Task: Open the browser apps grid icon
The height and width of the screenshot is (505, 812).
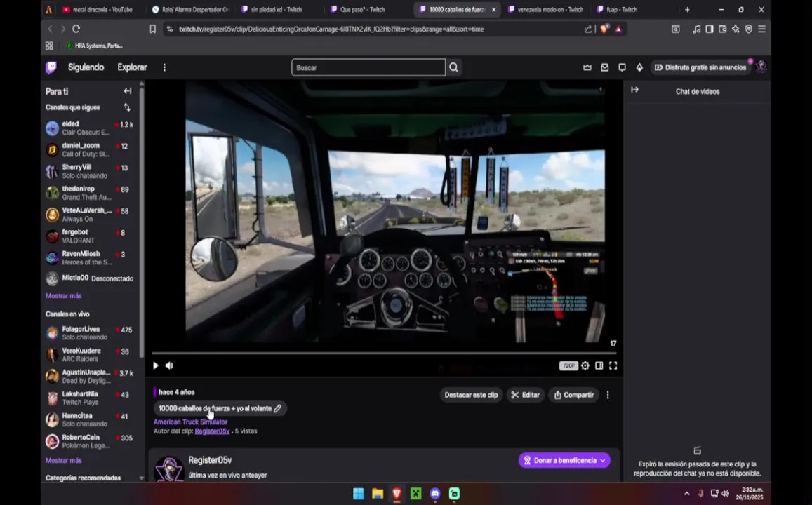Action: (x=49, y=46)
